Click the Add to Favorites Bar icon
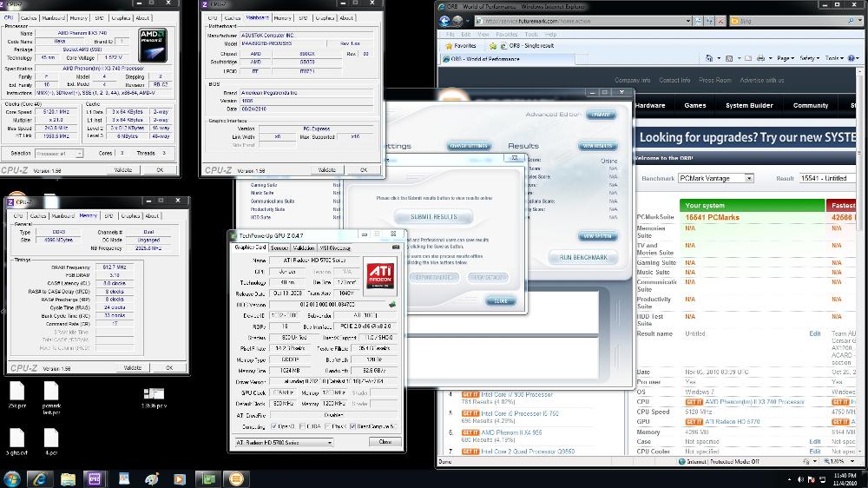Screen dimensions: 868x488 pos(493,46)
